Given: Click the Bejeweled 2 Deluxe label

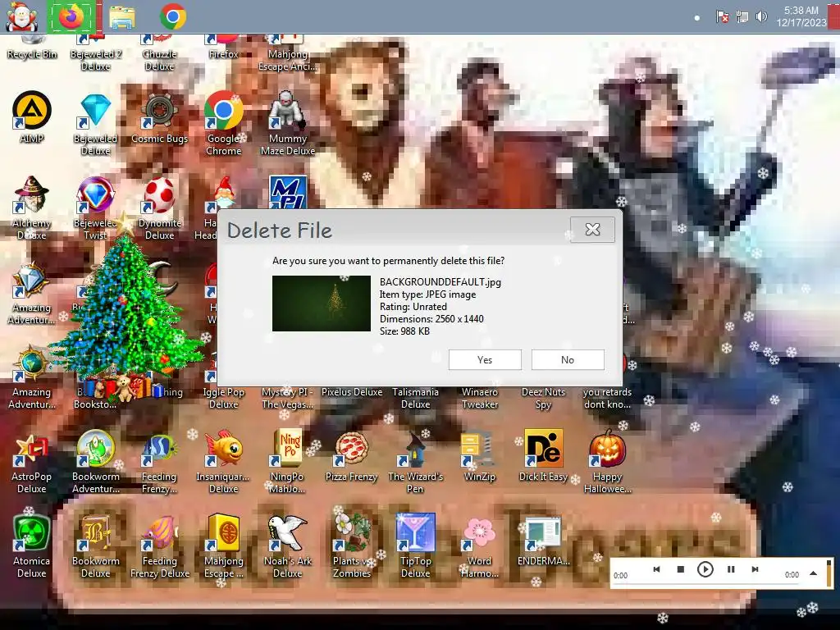Looking at the screenshot, I should (x=95, y=60).
